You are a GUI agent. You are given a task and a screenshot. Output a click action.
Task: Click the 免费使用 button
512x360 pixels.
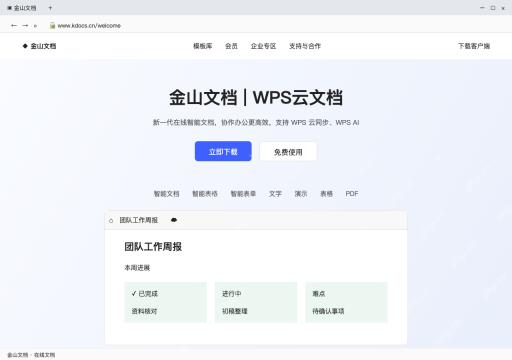click(288, 152)
